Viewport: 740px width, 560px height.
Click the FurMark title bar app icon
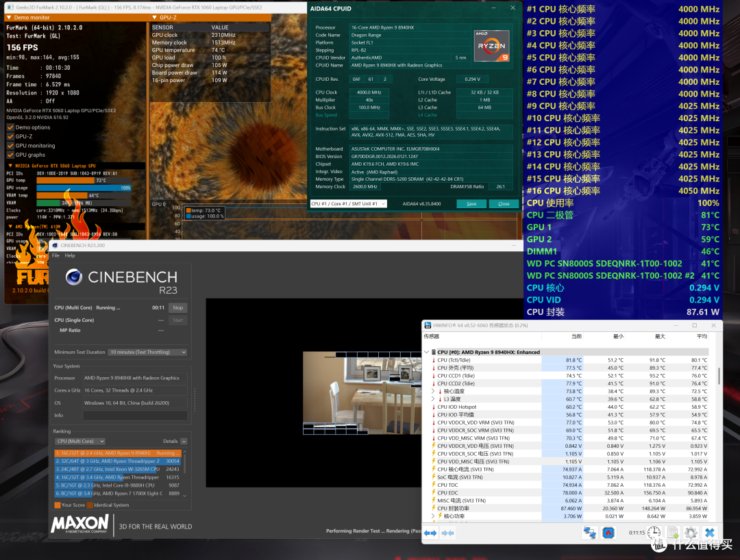coord(10,8)
